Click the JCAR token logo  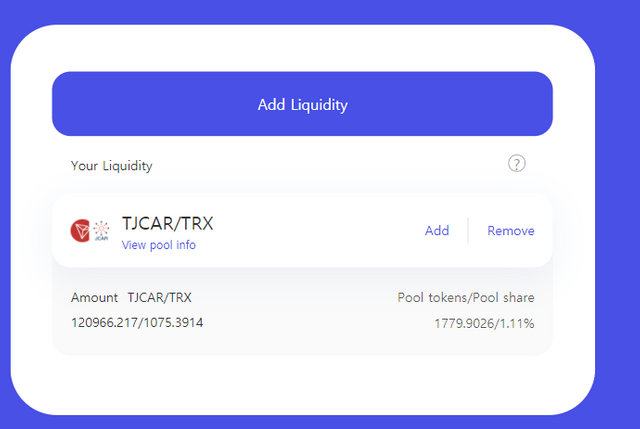[x=101, y=231]
